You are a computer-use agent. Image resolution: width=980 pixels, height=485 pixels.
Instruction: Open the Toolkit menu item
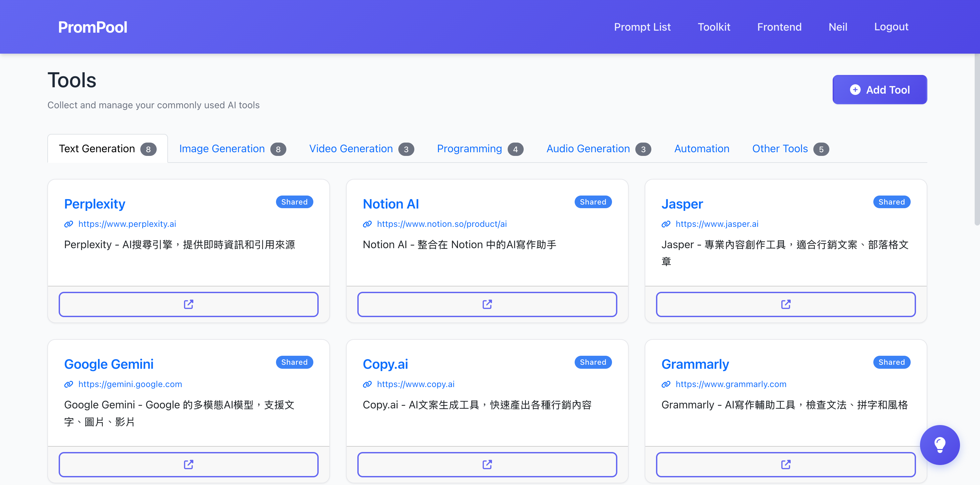(x=714, y=27)
